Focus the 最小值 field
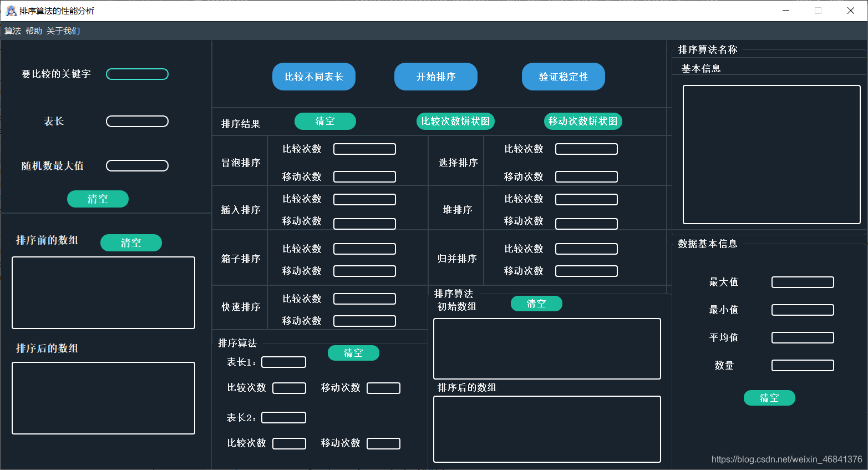Viewport: 868px width, 470px height. click(x=803, y=310)
